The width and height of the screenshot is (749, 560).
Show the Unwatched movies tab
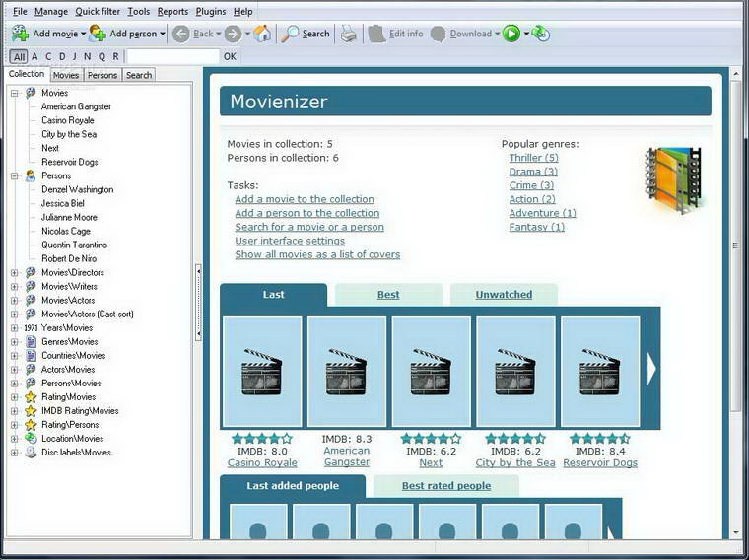504,295
